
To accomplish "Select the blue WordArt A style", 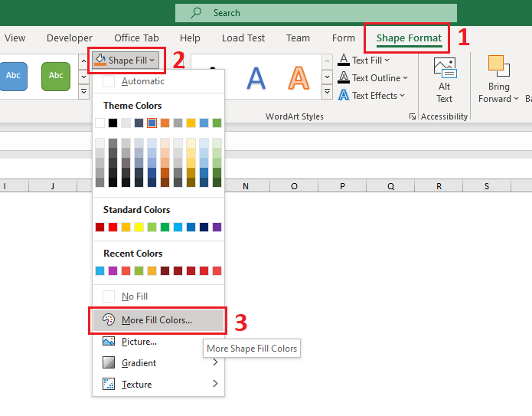I will click(x=256, y=78).
